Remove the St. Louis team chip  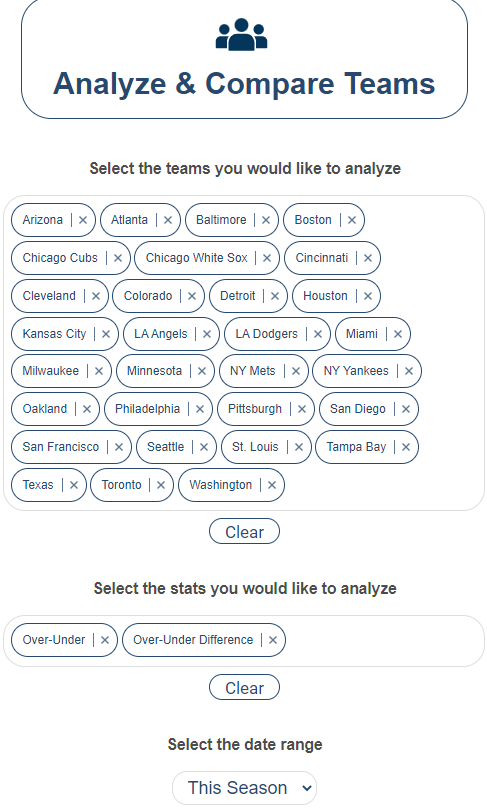tap(299, 447)
